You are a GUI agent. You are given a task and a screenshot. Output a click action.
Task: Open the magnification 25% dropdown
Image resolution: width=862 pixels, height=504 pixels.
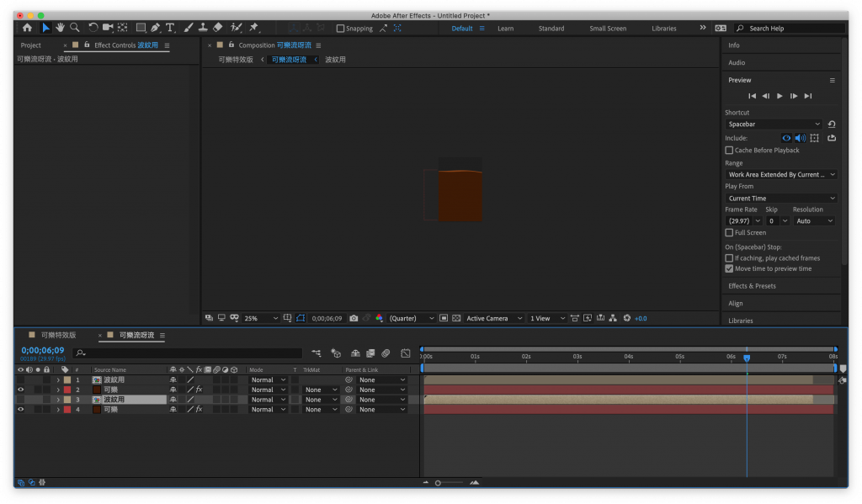(x=260, y=318)
